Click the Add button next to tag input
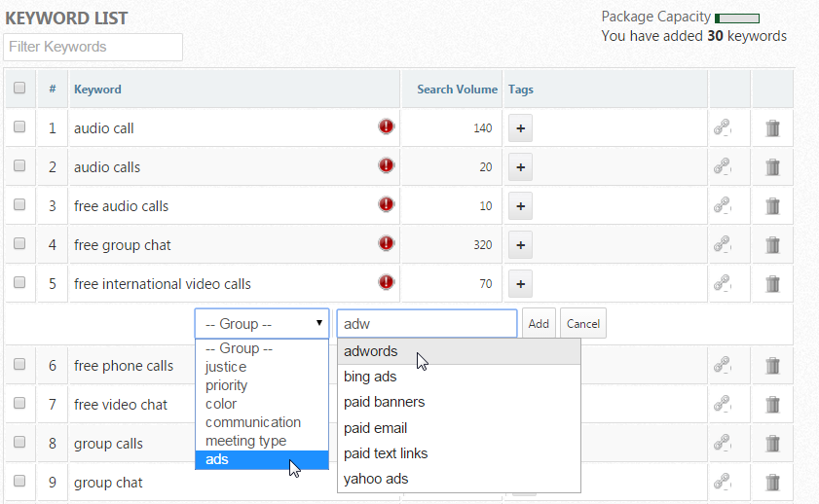 pyautogui.click(x=539, y=323)
